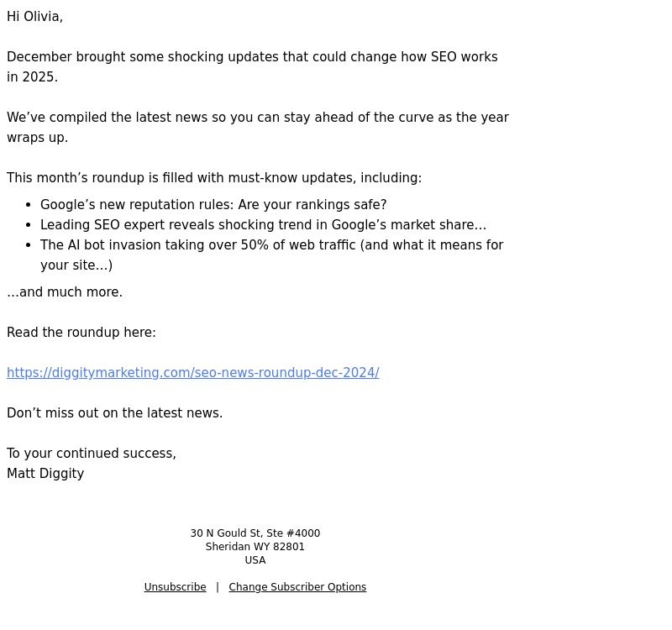672x630 pixels.
Task: Click the Unsubscribe link
Action: 175,586
